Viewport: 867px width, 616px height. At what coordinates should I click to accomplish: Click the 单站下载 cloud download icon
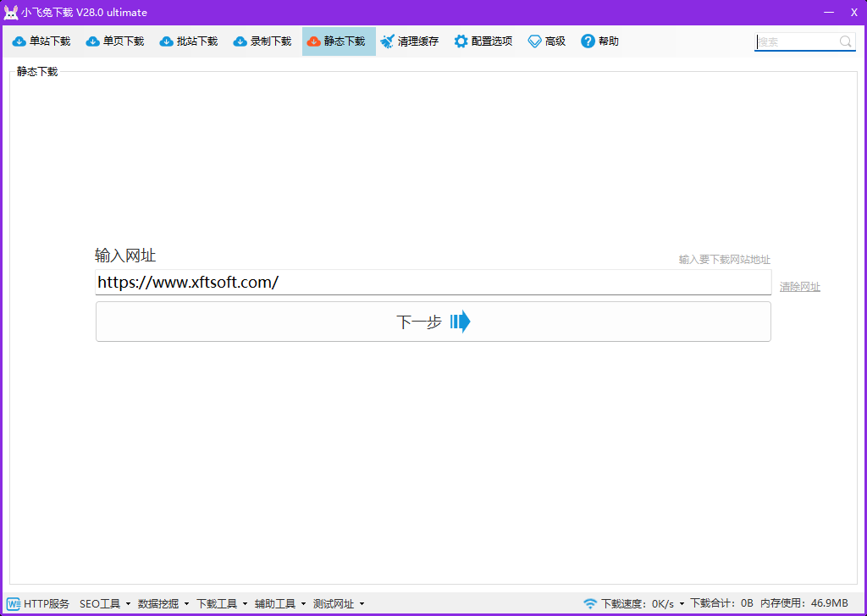pos(19,41)
